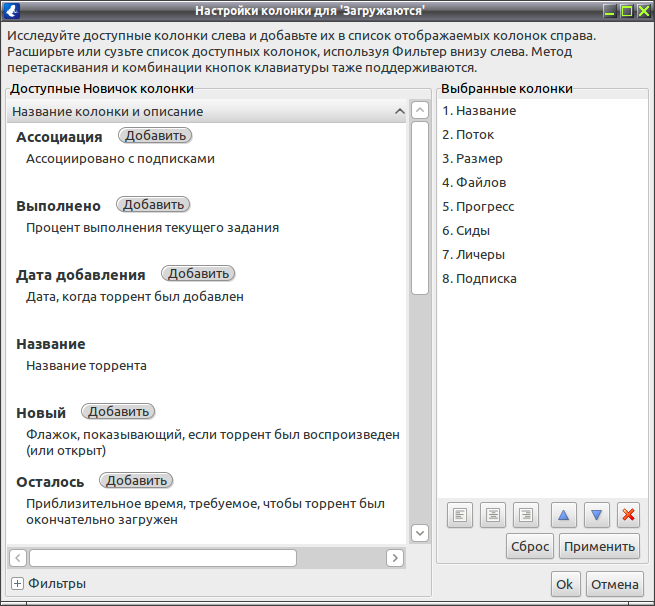
Task: Move selected column up with blue arrow
Action: pos(564,515)
